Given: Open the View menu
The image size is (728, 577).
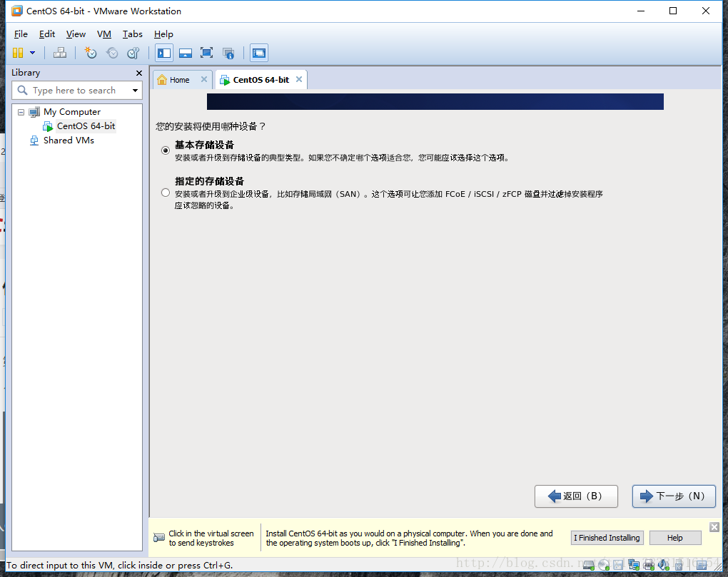Looking at the screenshot, I should [76, 34].
